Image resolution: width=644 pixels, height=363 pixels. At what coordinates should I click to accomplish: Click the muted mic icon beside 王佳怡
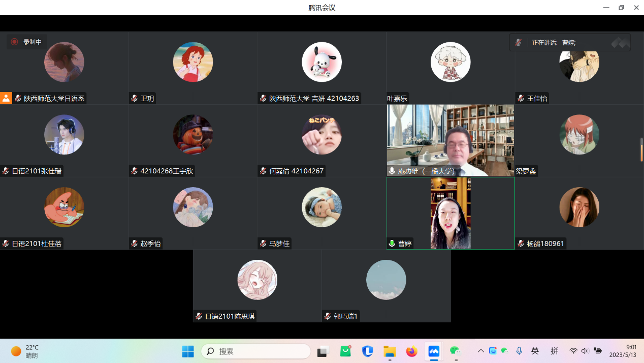click(x=521, y=99)
